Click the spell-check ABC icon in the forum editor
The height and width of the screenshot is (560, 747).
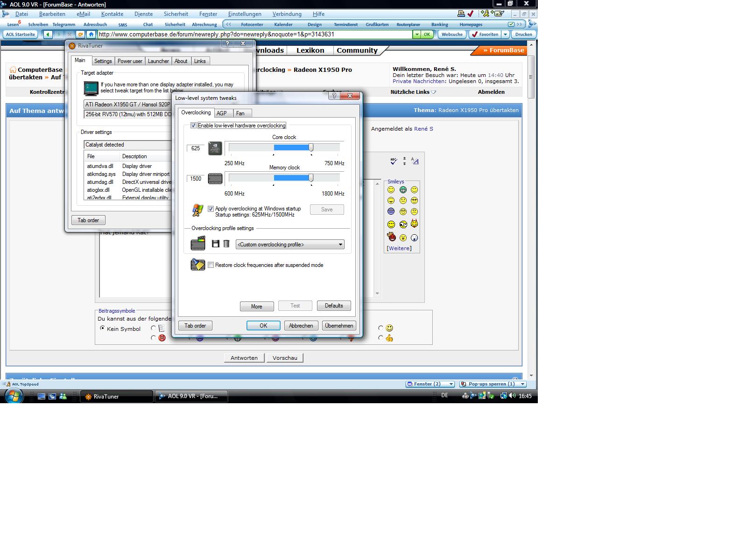point(393,161)
